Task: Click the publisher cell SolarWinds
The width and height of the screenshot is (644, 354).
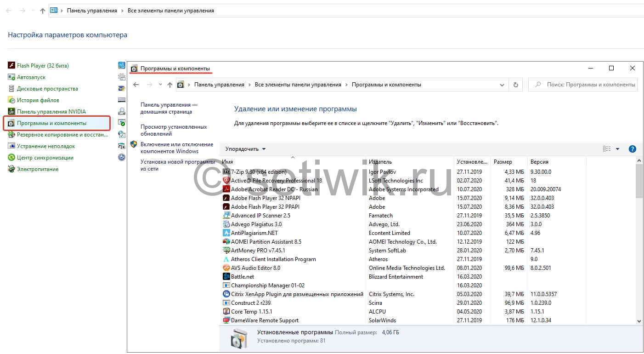Action: coord(382,320)
